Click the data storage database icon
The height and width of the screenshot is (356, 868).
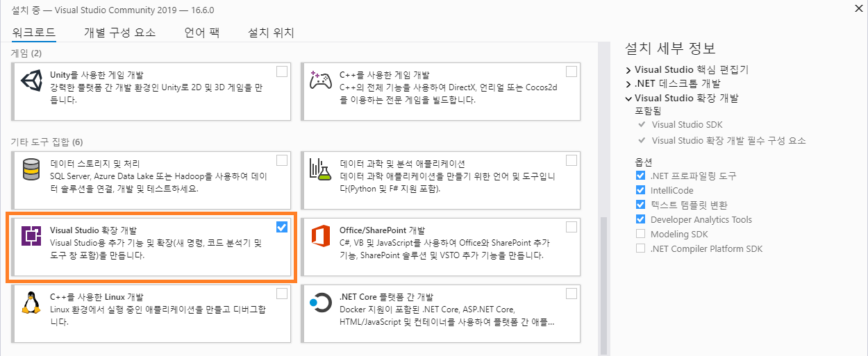tap(31, 169)
